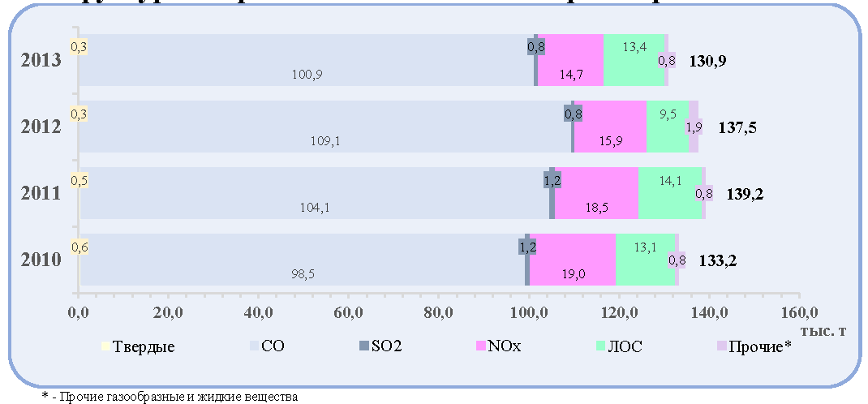The image size is (868, 404).
Task: Select the 2011 ЛОС segment labeled 14,1
Action: click(x=670, y=193)
